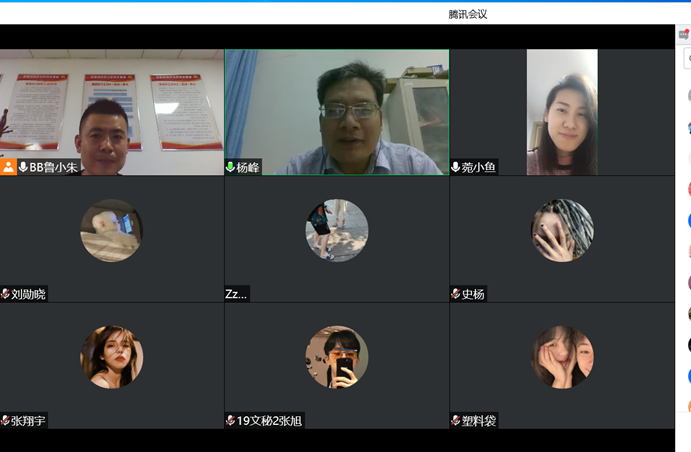Select 杨峰's video tile
The height and width of the screenshot is (452, 691).
[x=336, y=110]
